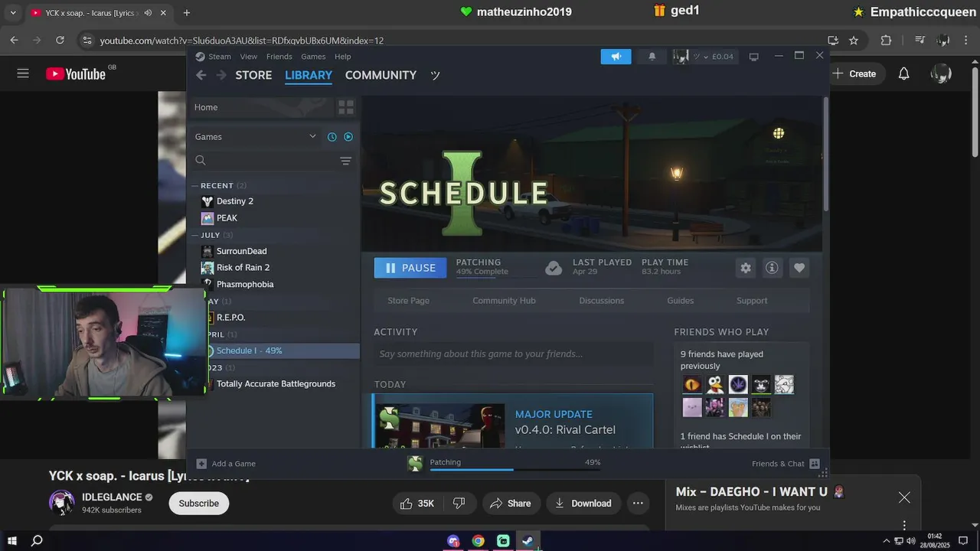
Task: Open Schedule I Guides link
Action: (x=680, y=301)
